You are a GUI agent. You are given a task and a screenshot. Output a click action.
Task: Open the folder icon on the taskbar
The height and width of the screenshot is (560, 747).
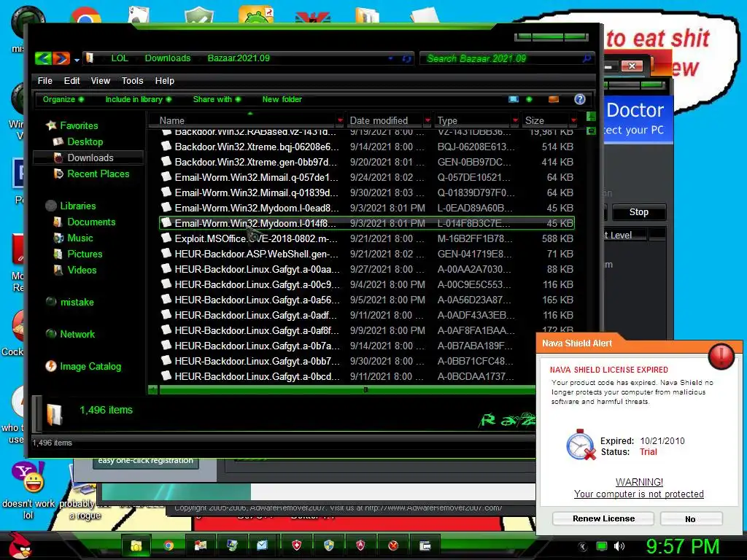pos(136,545)
